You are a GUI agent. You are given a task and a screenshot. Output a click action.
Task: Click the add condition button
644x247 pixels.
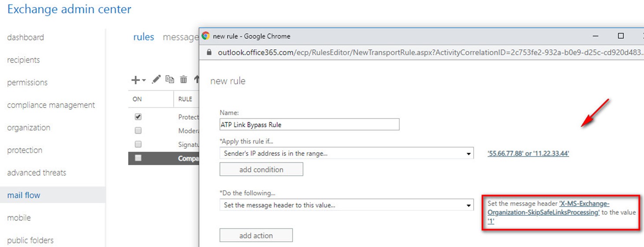pyautogui.click(x=261, y=170)
